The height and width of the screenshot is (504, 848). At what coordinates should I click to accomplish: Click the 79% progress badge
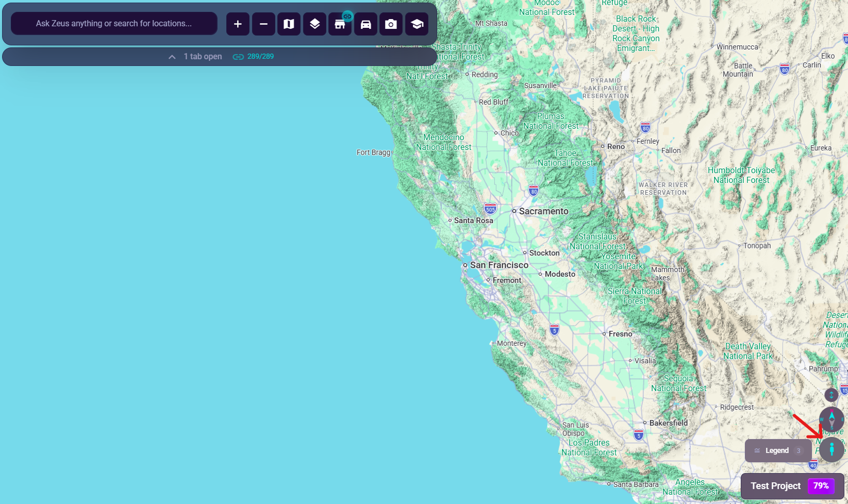tap(821, 485)
